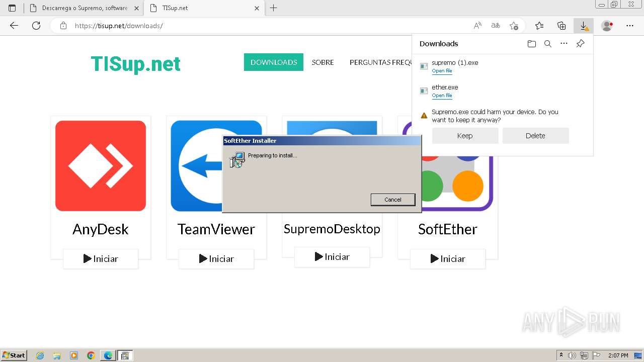Close the Descarrega o Supremo tab
644x362 pixels.
tap(136, 8)
